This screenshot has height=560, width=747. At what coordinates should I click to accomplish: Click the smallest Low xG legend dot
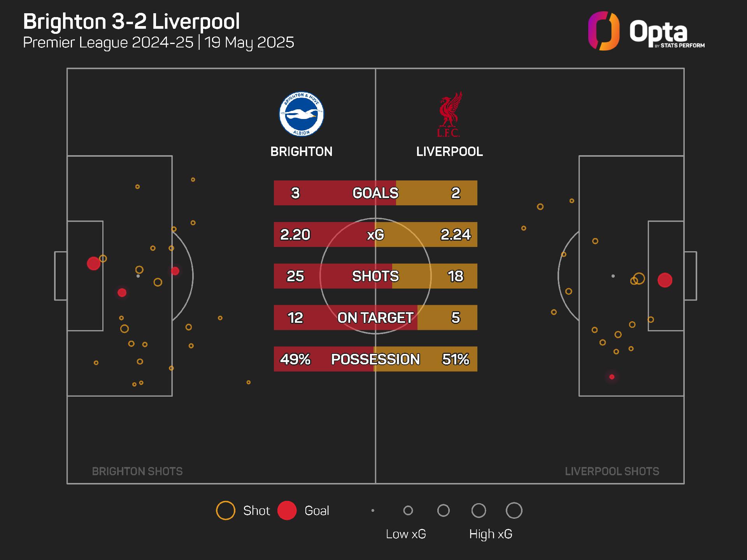coord(373,511)
